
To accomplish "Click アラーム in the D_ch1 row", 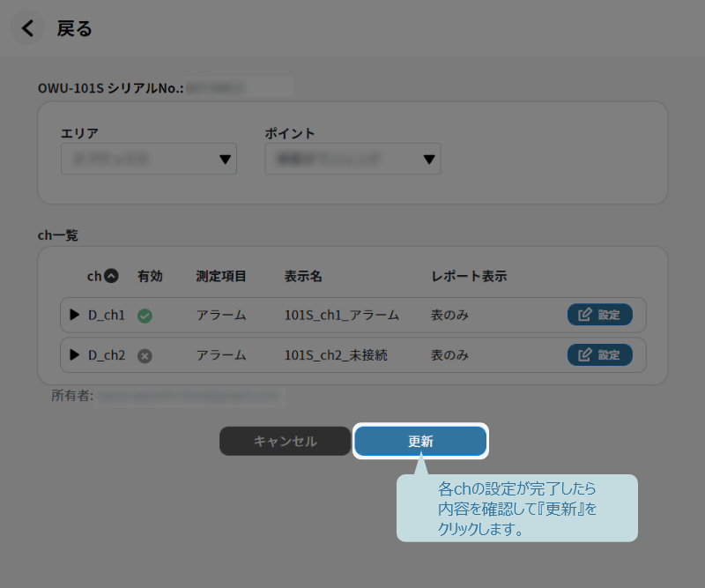I will coord(221,315).
